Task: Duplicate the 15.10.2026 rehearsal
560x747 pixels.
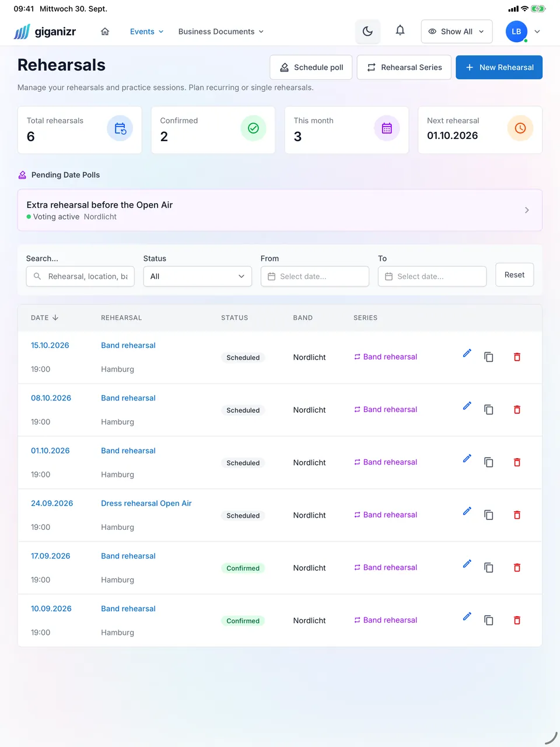Action: pyautogui.click(x=489, y=357)
